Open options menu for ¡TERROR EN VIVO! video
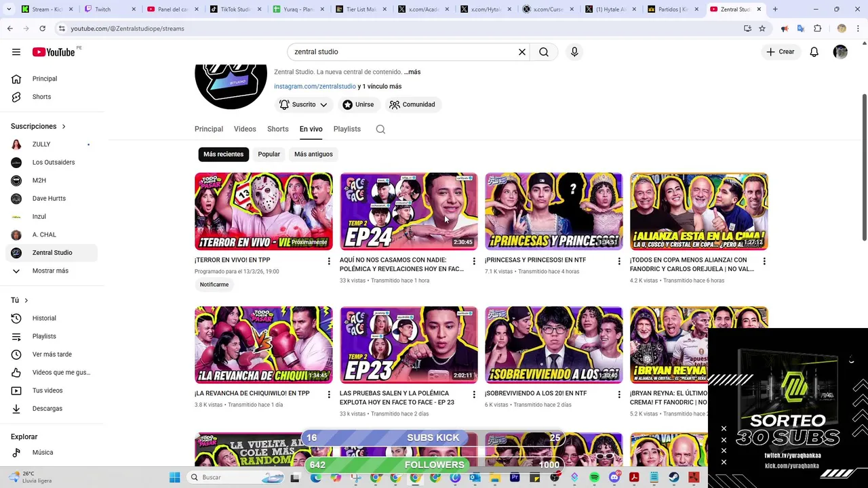 coord(329,261)
